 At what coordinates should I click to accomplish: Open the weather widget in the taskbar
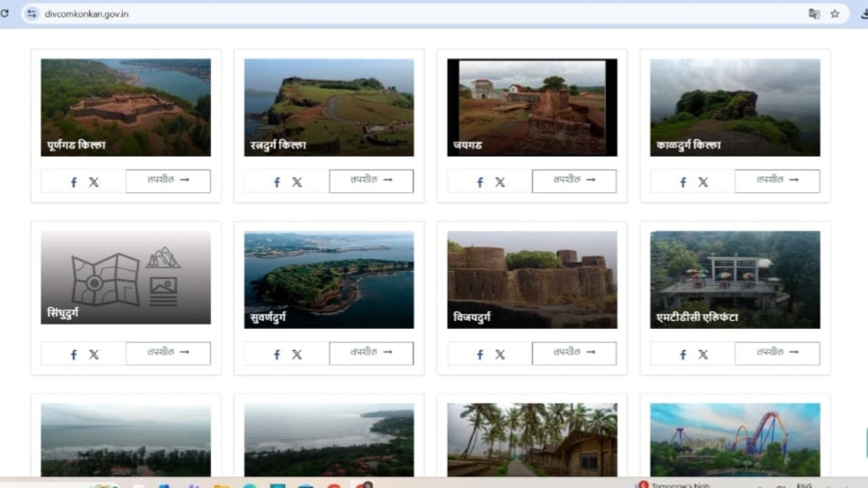(x=673, y=484)
